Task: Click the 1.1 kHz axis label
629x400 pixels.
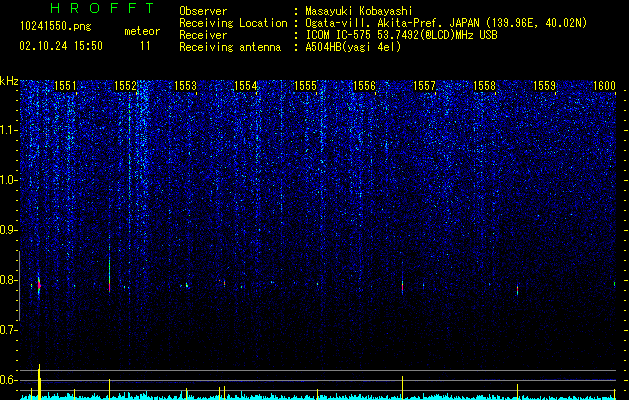Action: tap(9, 130)
